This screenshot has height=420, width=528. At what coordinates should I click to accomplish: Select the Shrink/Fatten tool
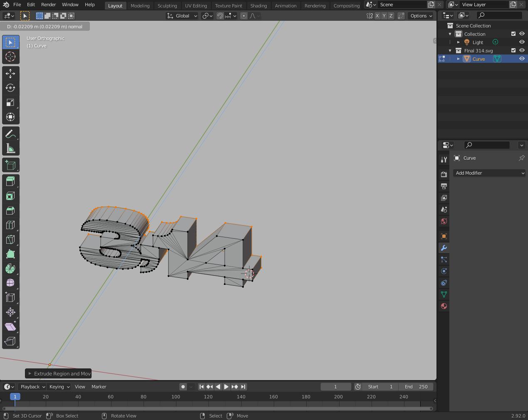(x=10, y=312)
